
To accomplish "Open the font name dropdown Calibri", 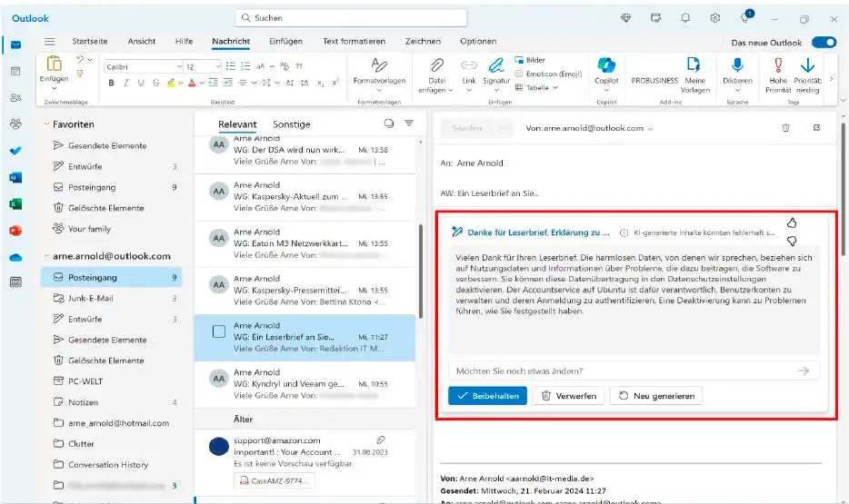I will click(142, 66).
